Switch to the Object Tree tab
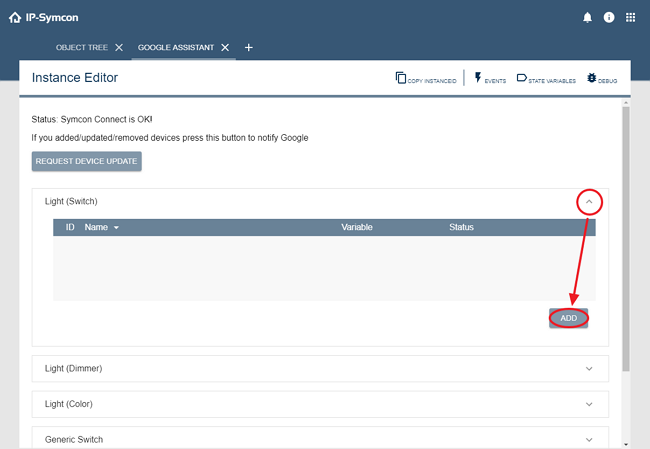The width and height of the screenshot is (650, 449). tap(82, 47)
